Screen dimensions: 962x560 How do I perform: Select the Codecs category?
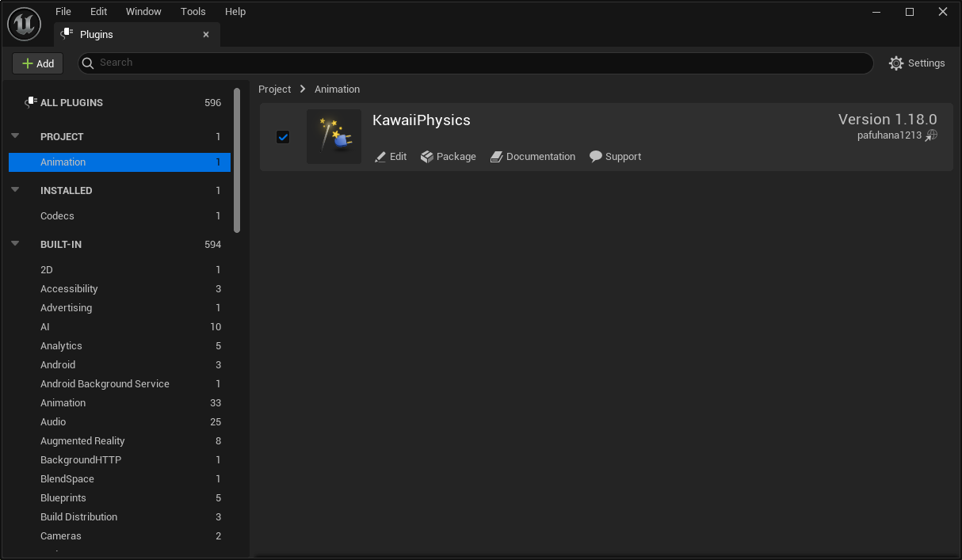coord(120,216)
